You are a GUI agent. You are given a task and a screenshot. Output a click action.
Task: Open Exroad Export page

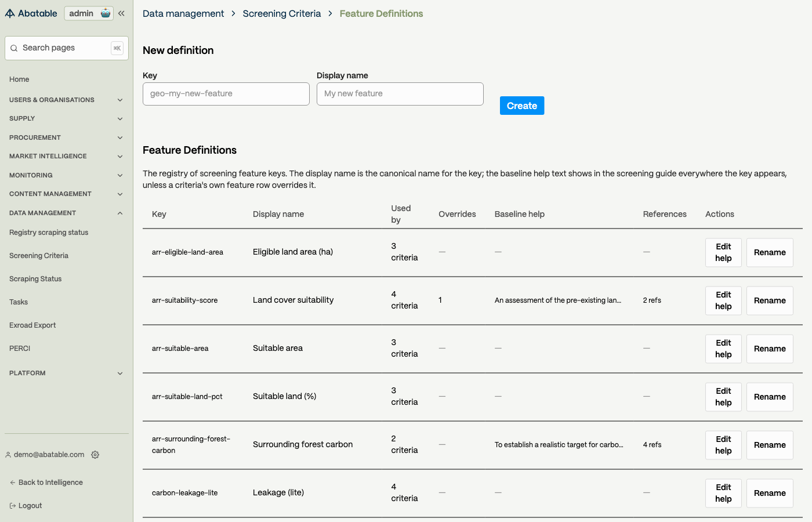pos(32,325)
